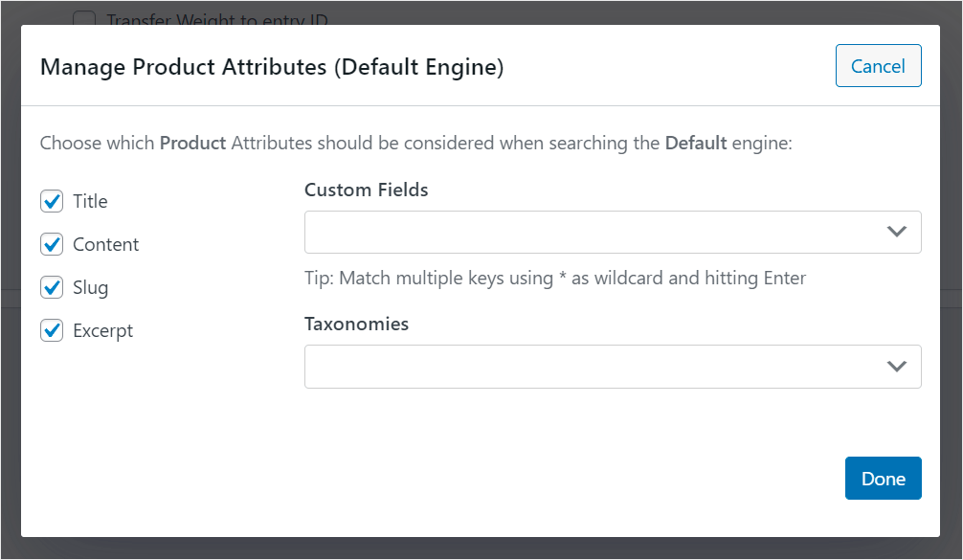Click the Taxonomies heading
Image resolution: width=963 pixels, height=560 pixels.
click(x=356, y=324)
